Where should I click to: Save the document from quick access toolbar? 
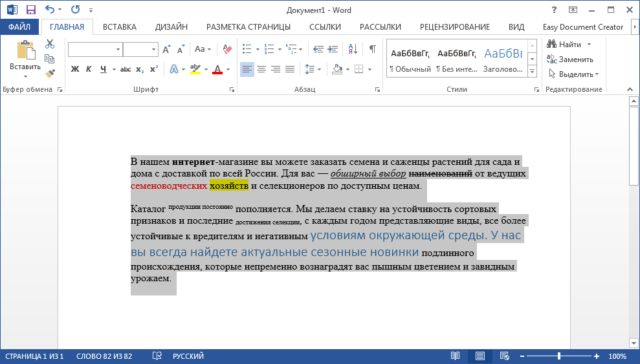31,10
